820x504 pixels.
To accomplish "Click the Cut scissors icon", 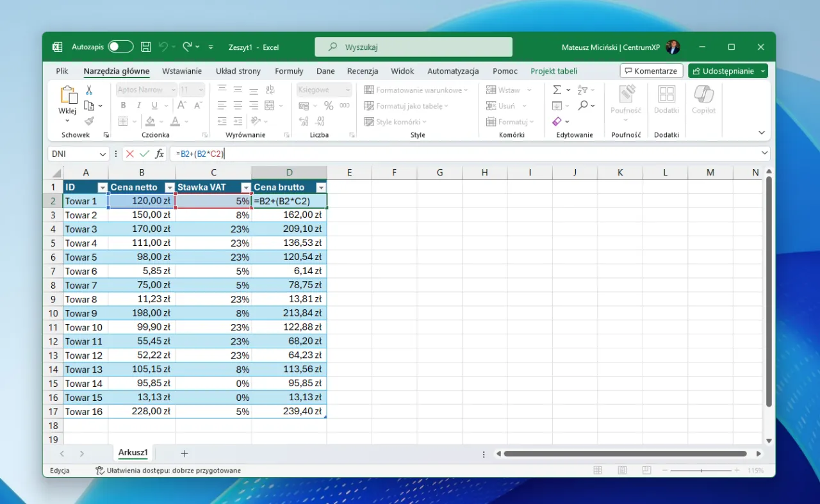I will (x=89, y=90).
